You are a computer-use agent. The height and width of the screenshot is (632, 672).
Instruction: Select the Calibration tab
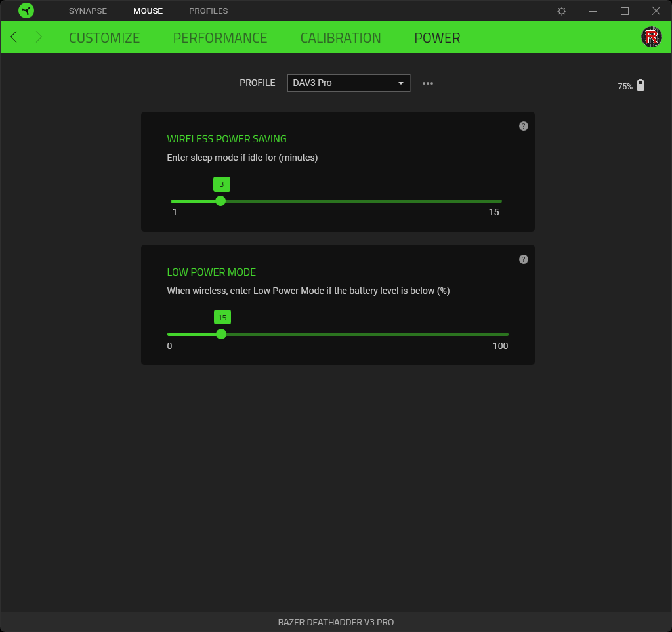(341, 38)
